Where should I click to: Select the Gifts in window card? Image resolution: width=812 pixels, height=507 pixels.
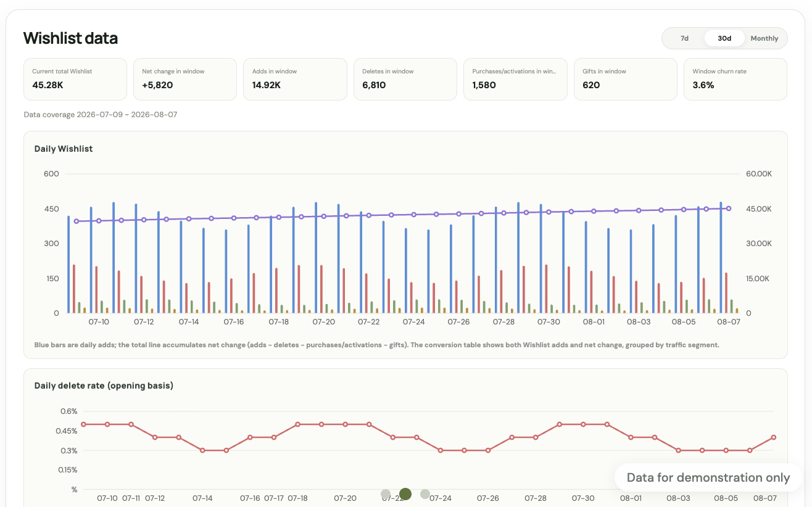coord(626,79)
